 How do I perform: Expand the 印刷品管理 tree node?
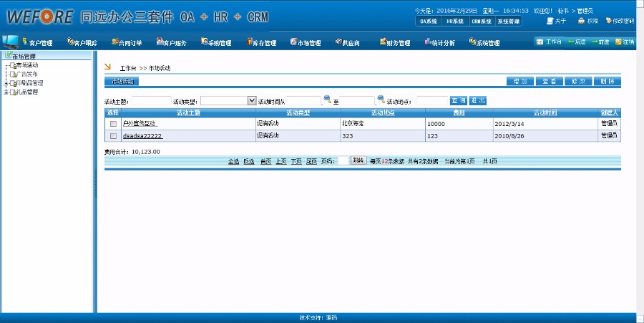[5, 83]
